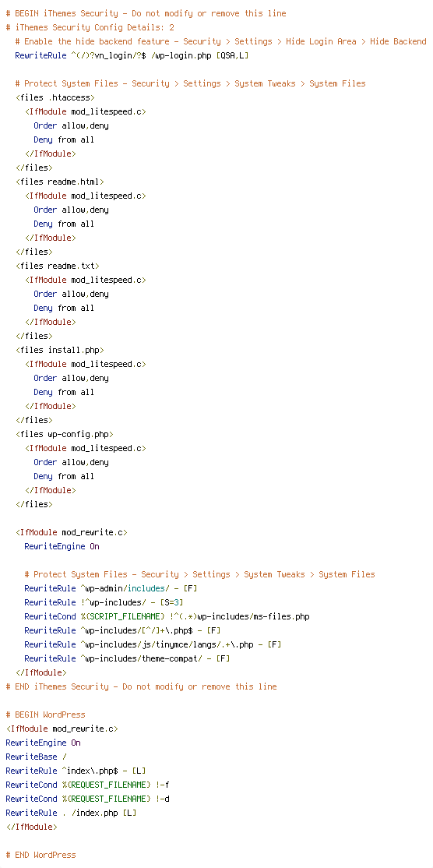Click the SCRIPT_FILENAME RewriteCond line
Image resolution: width=433 pixels, height=868 pixels.
167,616
